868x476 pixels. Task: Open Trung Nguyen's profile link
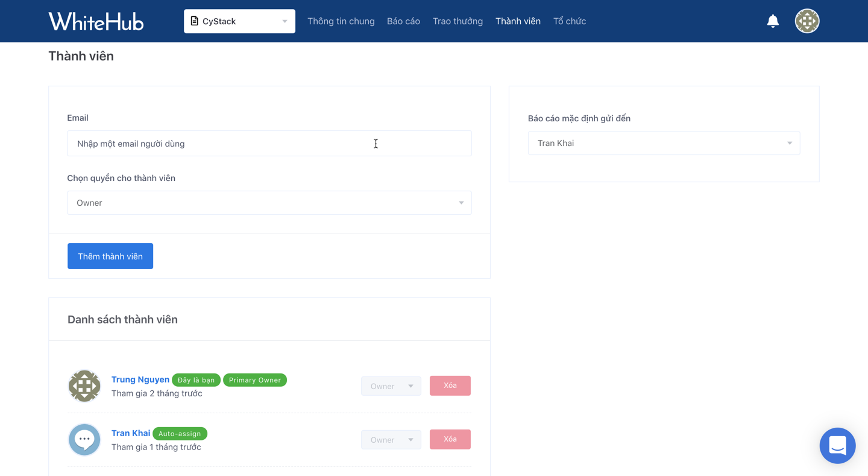(x=140, y=379)
